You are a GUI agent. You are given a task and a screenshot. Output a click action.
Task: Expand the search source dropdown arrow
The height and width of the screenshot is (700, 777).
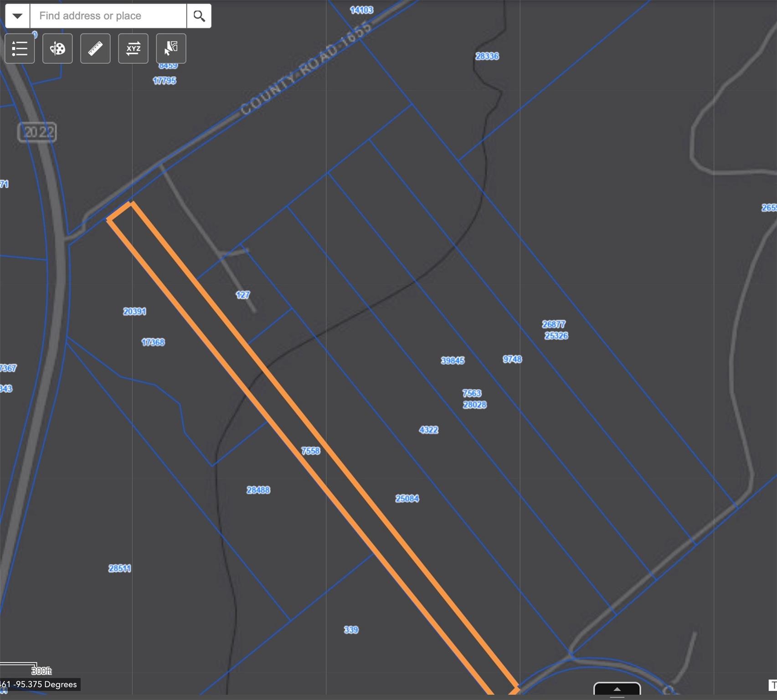(17, 16)
